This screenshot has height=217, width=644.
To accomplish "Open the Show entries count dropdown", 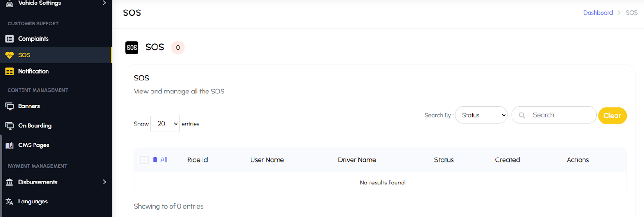I will [x=165, y=123].
